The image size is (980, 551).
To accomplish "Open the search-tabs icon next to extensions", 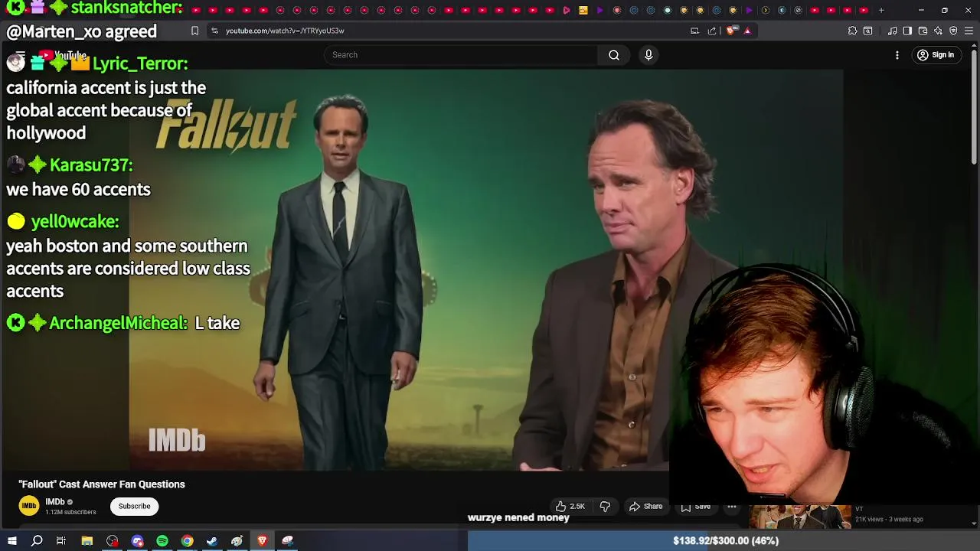I will click(867, 31).
